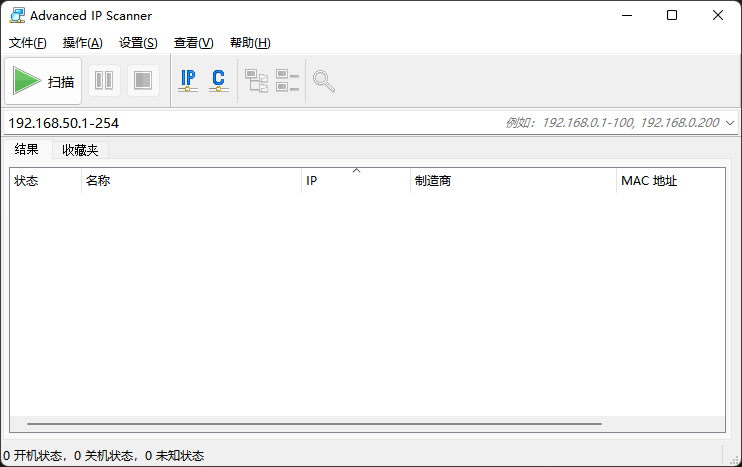The image size is (742, 467).
Task: Sort by the MAC 地址 column header
Action: (671, 181)
